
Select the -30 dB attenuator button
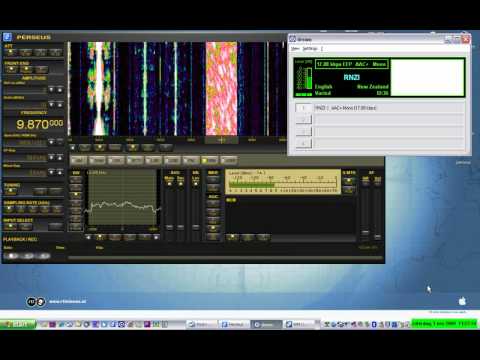56,52
